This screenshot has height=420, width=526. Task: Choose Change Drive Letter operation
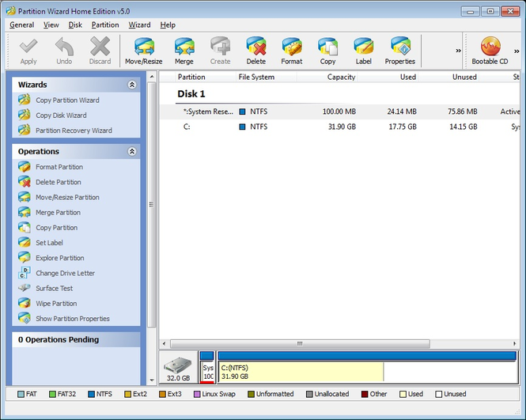[65, 273]
